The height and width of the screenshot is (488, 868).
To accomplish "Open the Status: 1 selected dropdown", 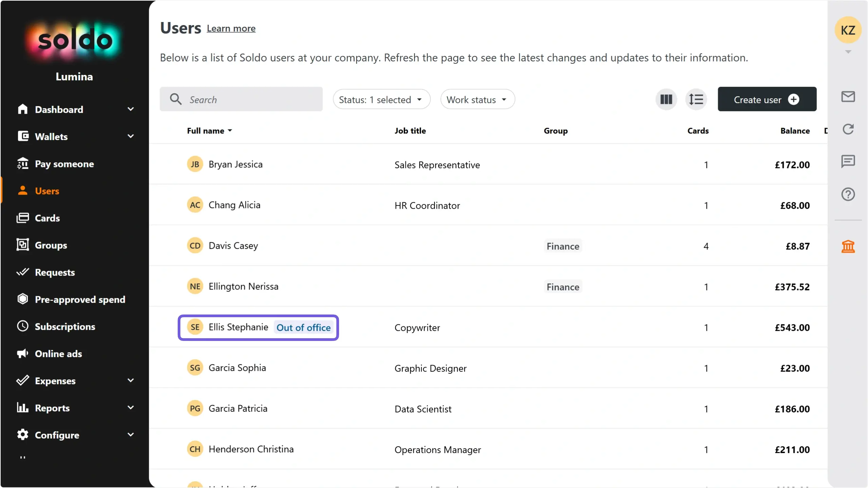I will click(381, 99).
